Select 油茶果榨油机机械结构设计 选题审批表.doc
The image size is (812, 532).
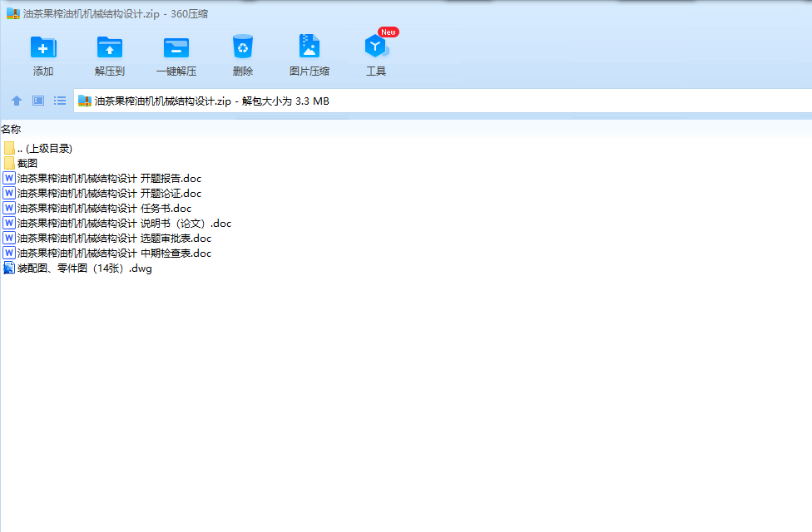point(115,239)
